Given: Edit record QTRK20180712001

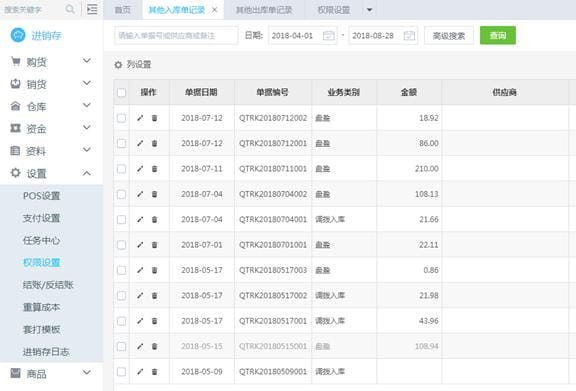Looking at the screenshot, I should [140, 143].
